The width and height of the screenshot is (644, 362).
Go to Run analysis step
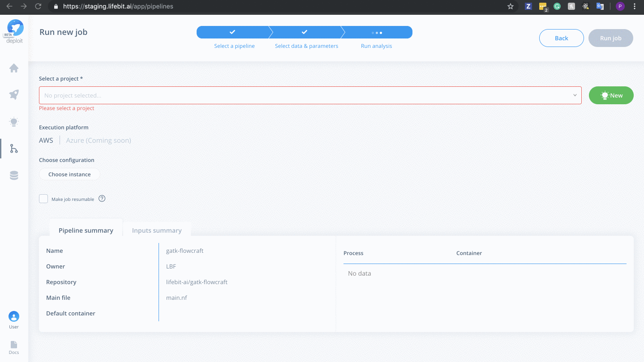pyautogui.click(x=376, y=46)
